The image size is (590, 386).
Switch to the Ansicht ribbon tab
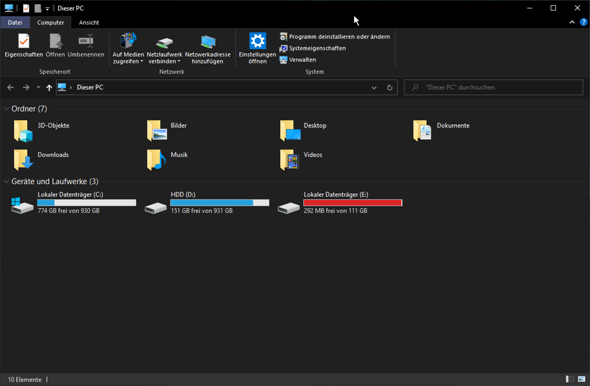[89, 23]
